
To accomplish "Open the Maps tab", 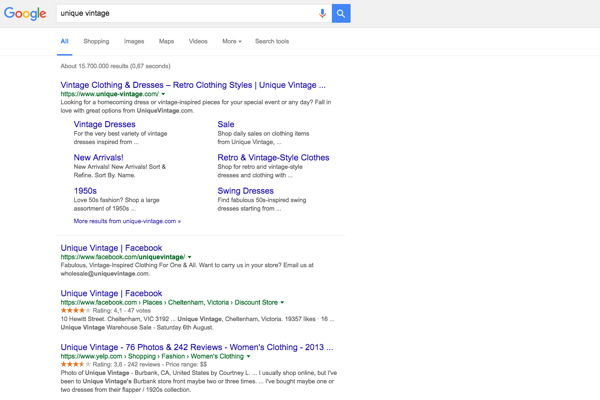I will tap(166, 41).
